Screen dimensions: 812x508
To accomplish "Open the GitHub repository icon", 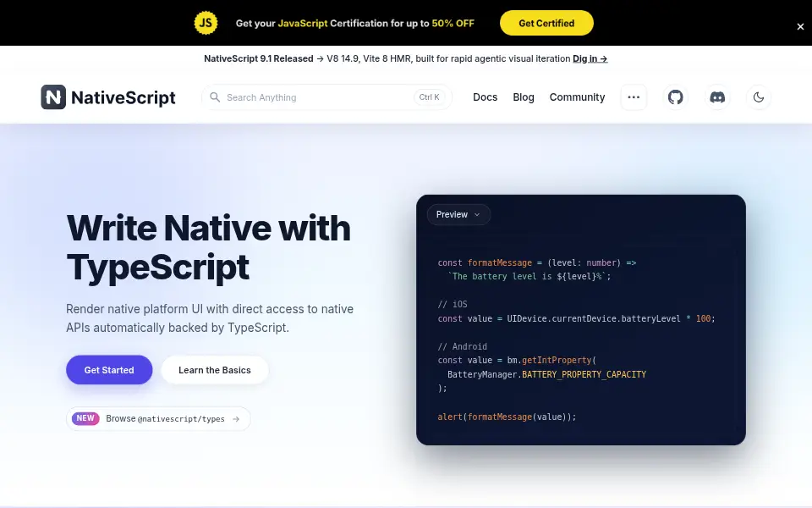I will tap(675, 97).
